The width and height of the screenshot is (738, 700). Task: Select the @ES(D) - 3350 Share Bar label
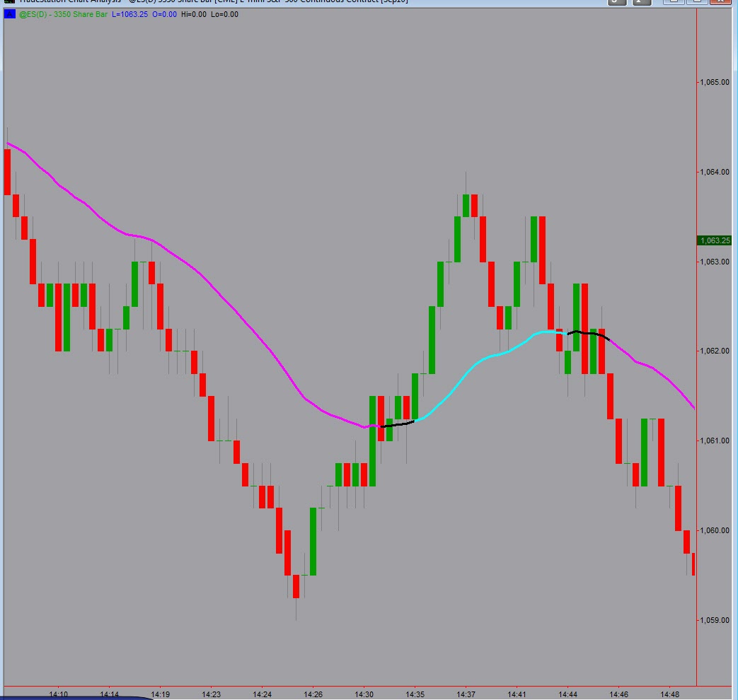tap(63, 14)
